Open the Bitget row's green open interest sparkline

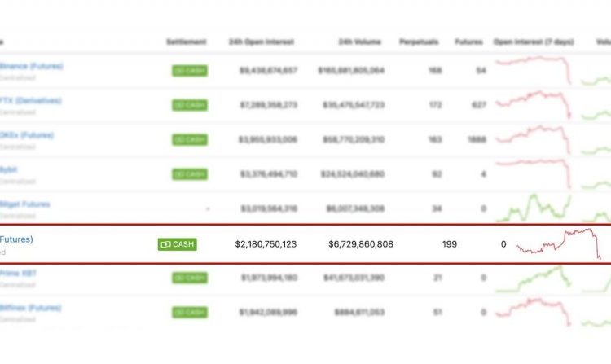tap(533, 208)
